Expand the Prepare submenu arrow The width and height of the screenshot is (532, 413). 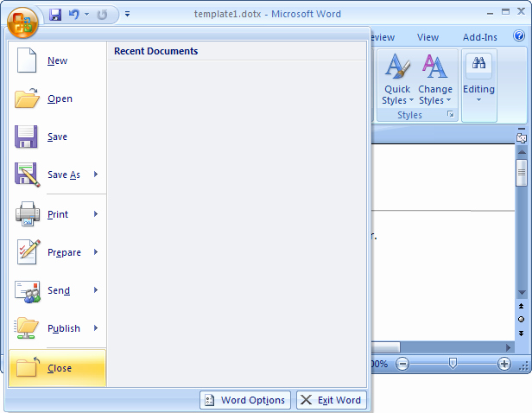(96, 251)
